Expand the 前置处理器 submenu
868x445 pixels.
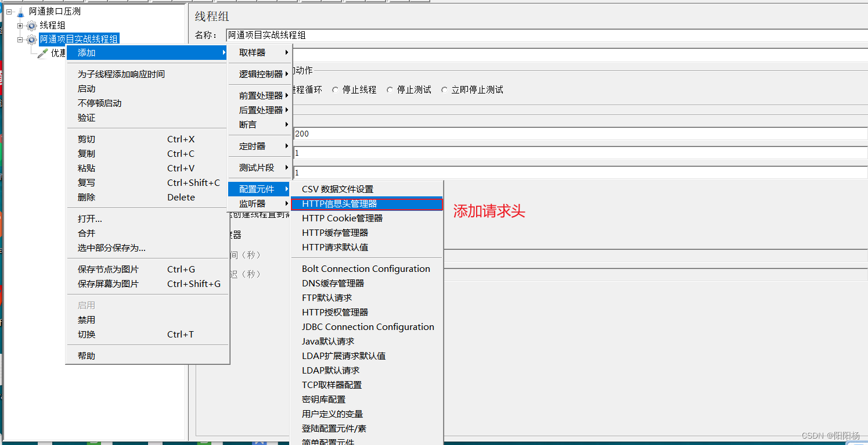tap(260, 96)
